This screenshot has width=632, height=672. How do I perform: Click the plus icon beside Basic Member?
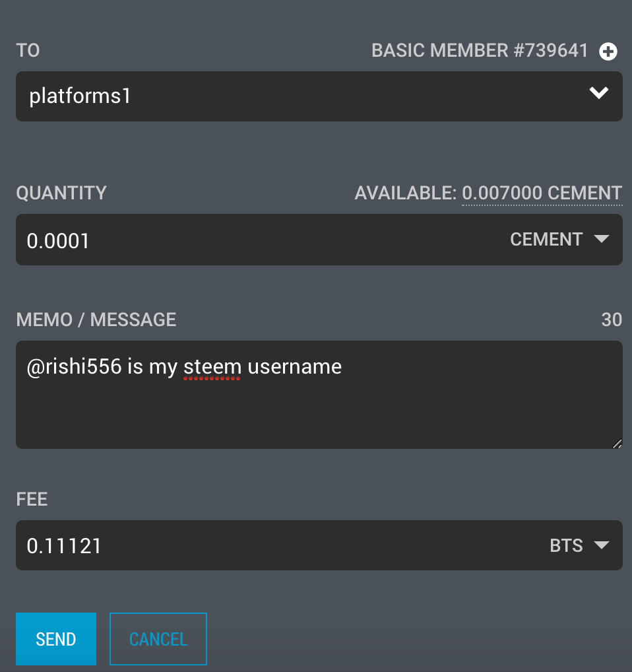(x=608, y=51)
